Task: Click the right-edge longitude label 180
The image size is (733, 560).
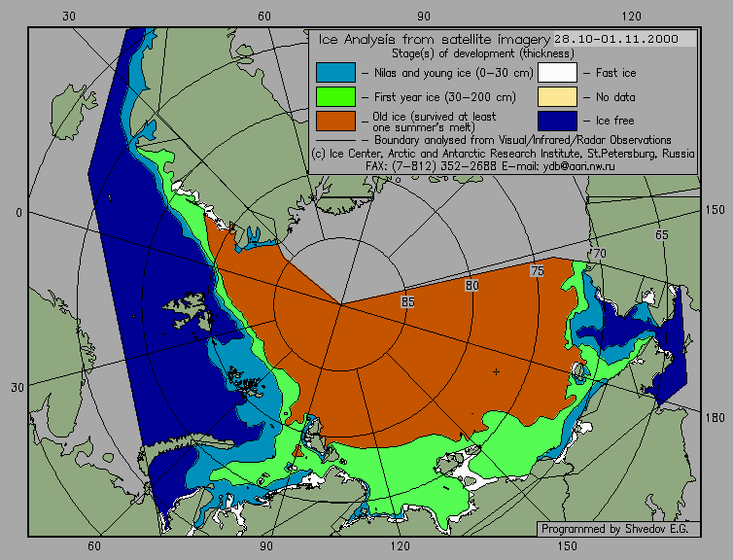Action: (716, 417)
